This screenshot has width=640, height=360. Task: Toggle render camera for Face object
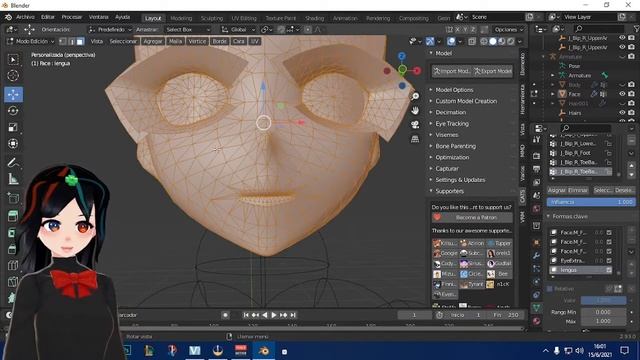pos(631,94)
